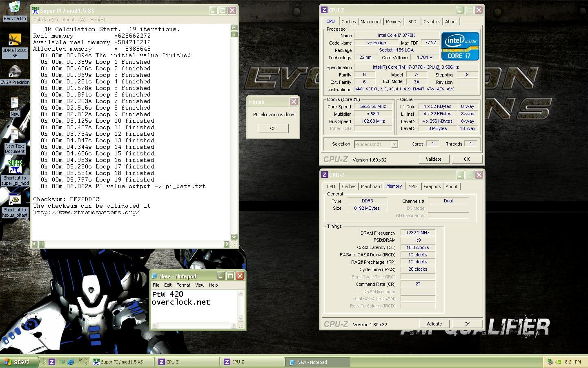Open the About tab in upper CPU-Z
Image resolution: width=588 pixels, height=368 pixels.
451,22
